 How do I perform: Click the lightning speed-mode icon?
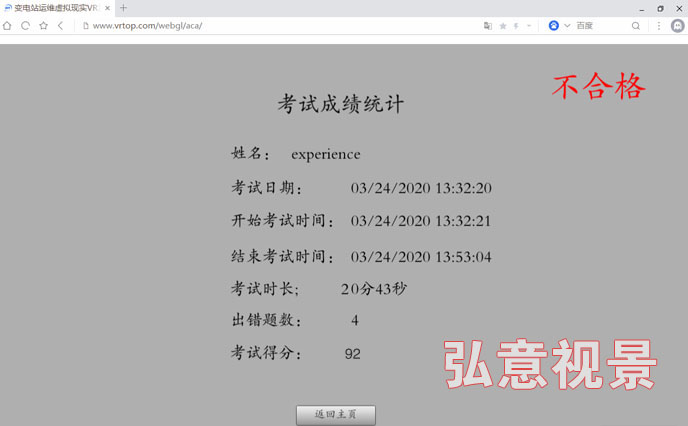pyautogui.click(x=516, y=26)
